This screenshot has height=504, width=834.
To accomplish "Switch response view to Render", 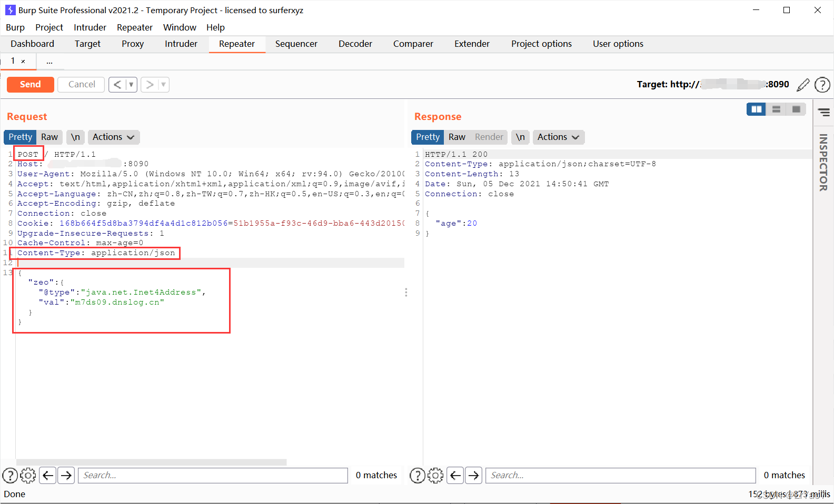I will [489, 137].
